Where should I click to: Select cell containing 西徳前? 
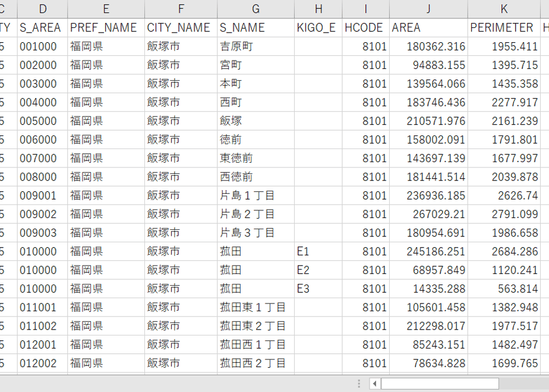click(256, 177)
